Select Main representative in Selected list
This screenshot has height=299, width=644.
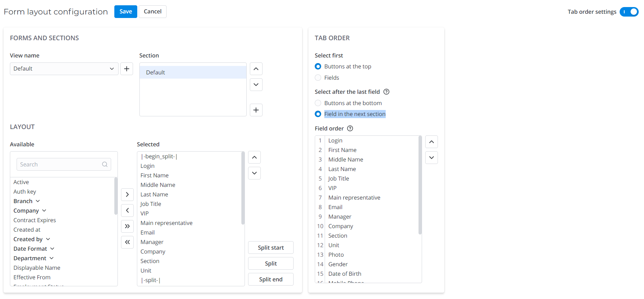point(167,223)
